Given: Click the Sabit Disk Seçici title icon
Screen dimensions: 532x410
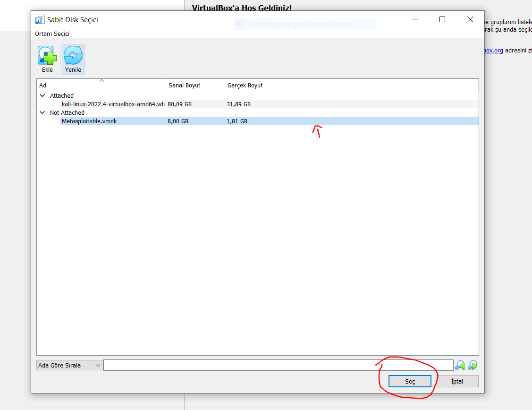Looking at the screenshot, I should (x=40, y=20).
